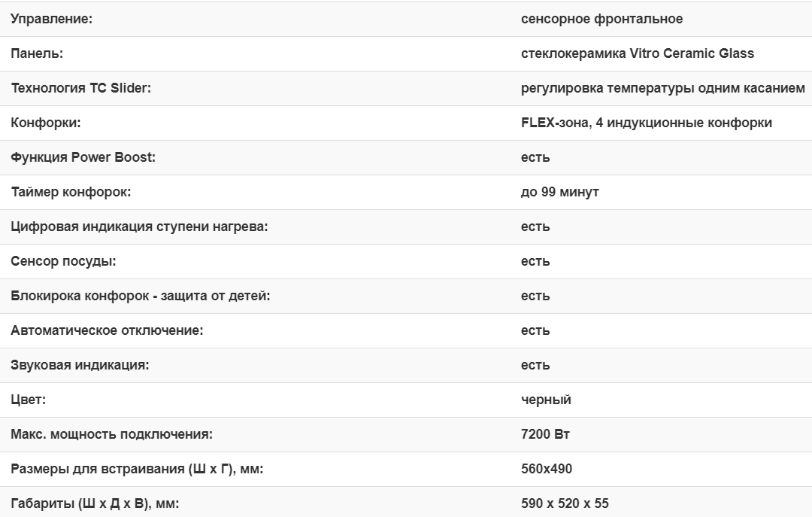Click the "Звуковая индикация:" row label

tap(80, 365)
